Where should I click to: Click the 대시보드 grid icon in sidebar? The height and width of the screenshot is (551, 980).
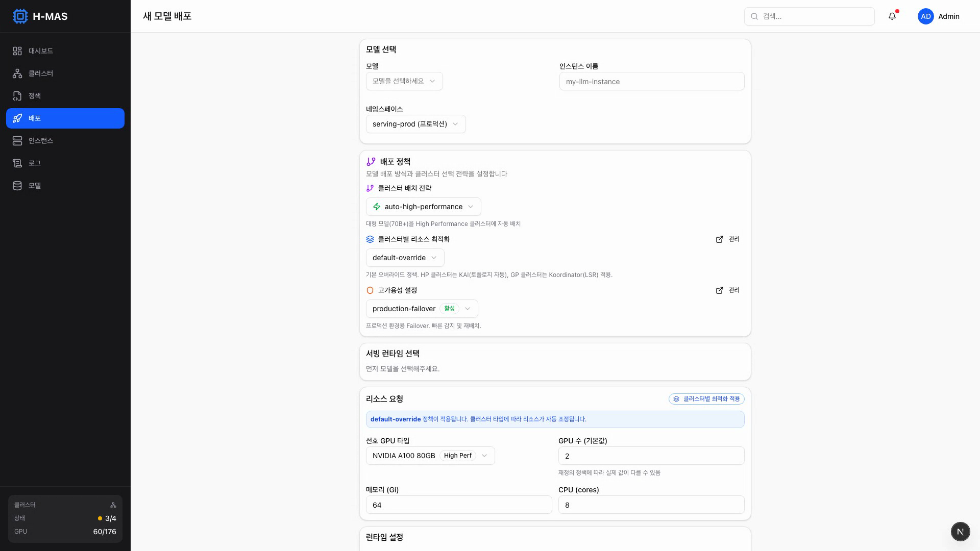tap(17, 51)
